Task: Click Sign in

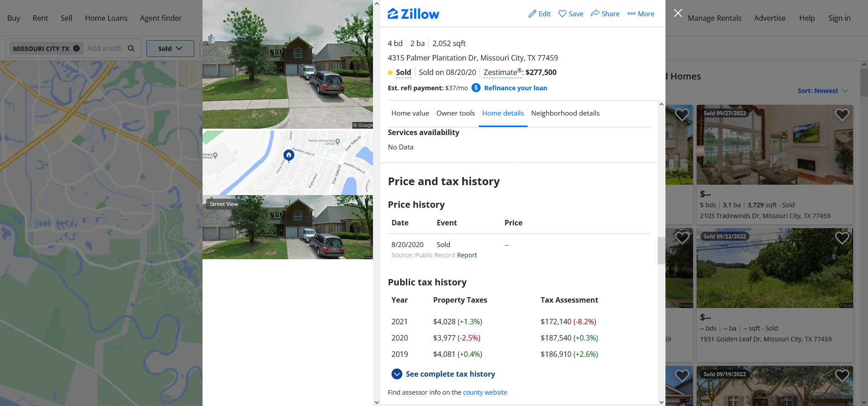Action: [x=839, y=18]
